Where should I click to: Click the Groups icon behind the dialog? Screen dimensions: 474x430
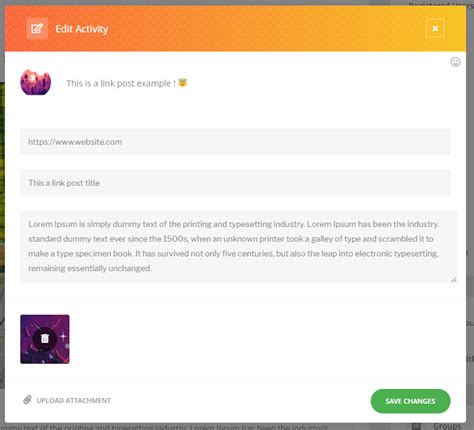tap(416, 426)
